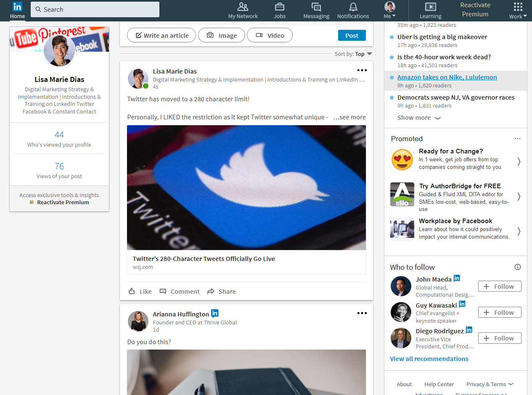This screenshot has height=395, width=532.
Task: Click the heart-eyes emoji ad image
Action: pos(402,159)
